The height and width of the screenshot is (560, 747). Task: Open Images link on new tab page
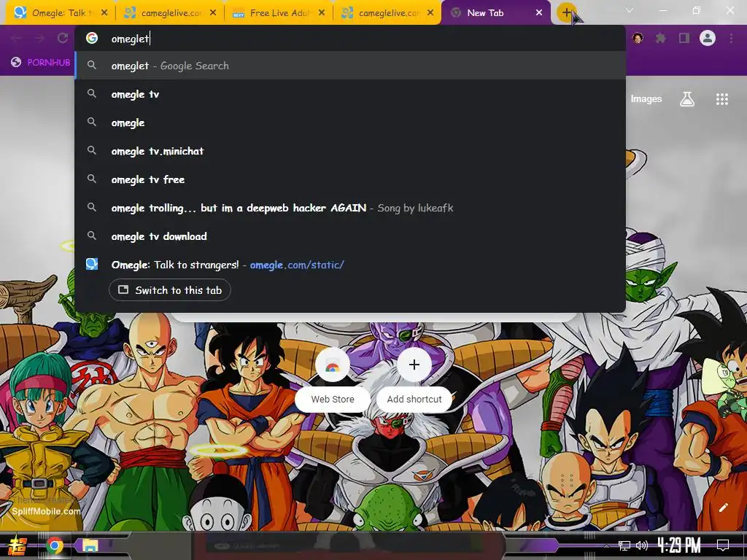[x=646, y=99]
